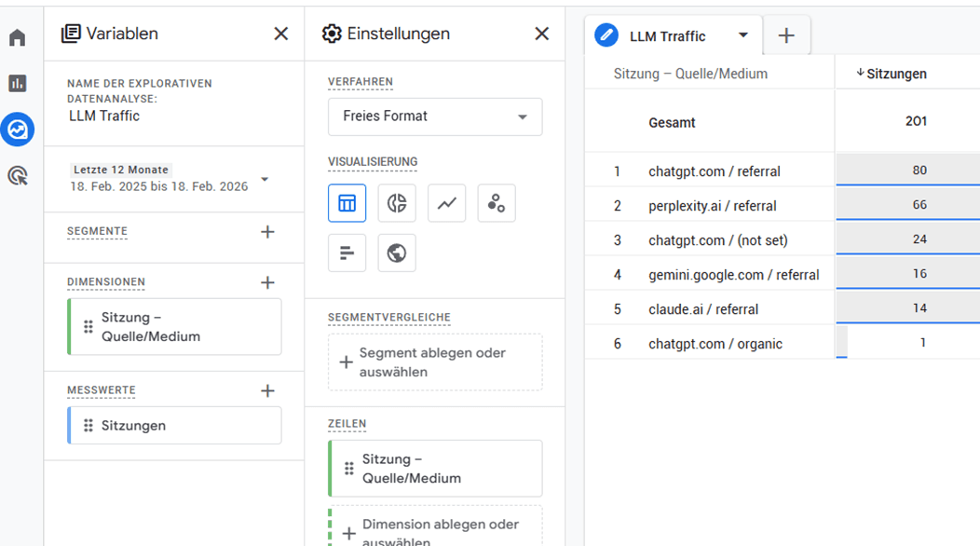Open the Explore icon in sidebar
The width and height of the screenshot is (980, 546).
point(18,130)
